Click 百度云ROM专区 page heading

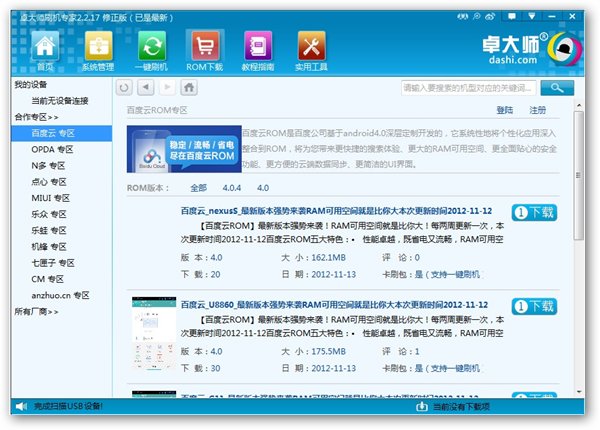pyautogui.click(x=157, y=110)
